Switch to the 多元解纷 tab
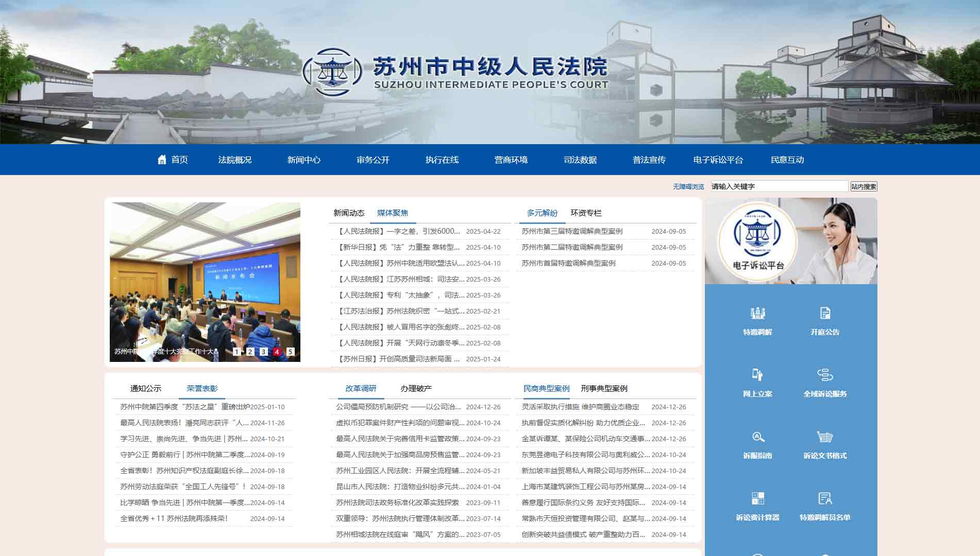 (542, 213)
